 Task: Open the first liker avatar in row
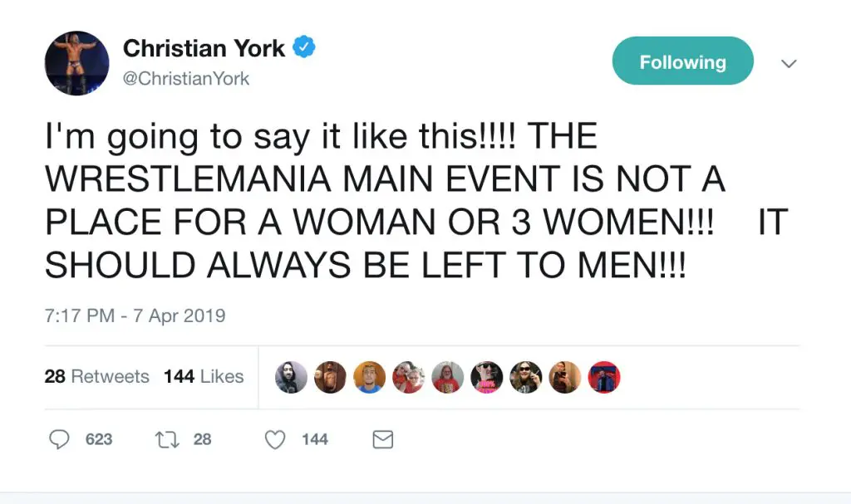291,377
